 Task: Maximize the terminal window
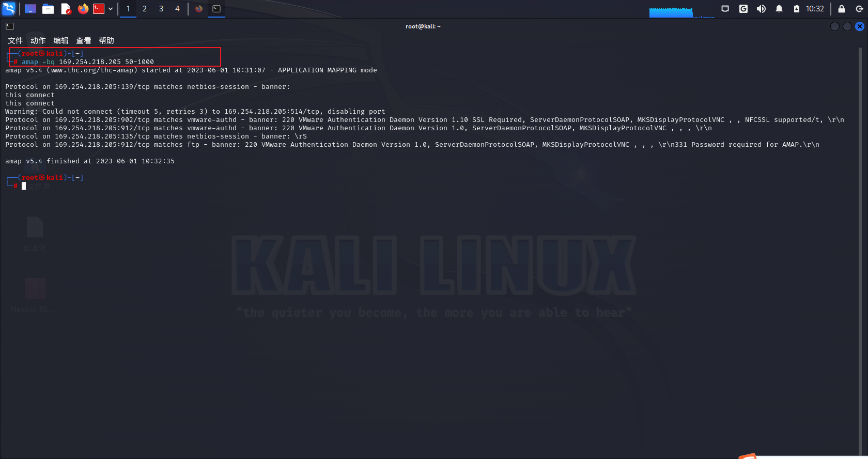(847, 26)
